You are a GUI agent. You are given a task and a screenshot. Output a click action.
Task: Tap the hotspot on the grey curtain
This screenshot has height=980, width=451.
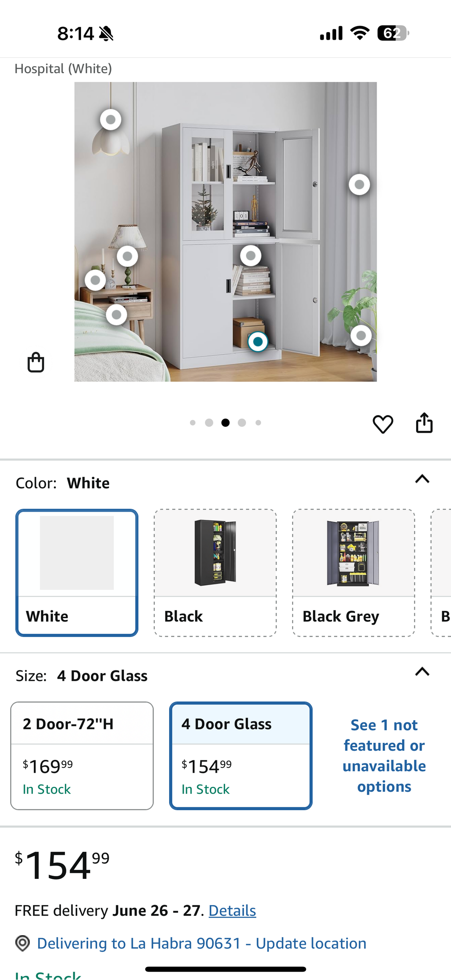[359, 185]
